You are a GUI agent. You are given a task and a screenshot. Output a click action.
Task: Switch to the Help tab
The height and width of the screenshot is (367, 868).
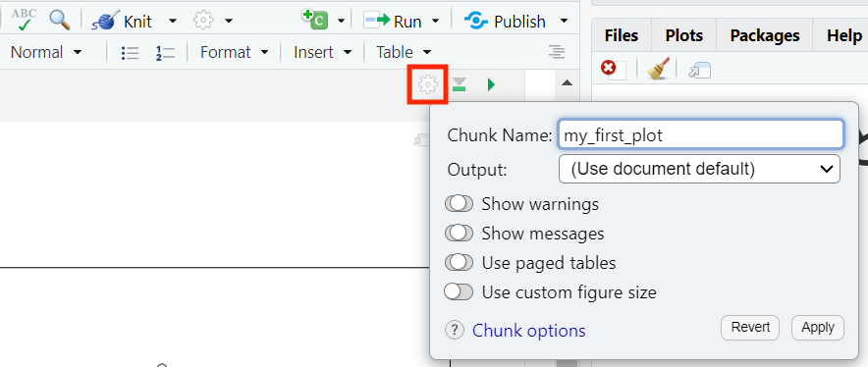point(843,35)
